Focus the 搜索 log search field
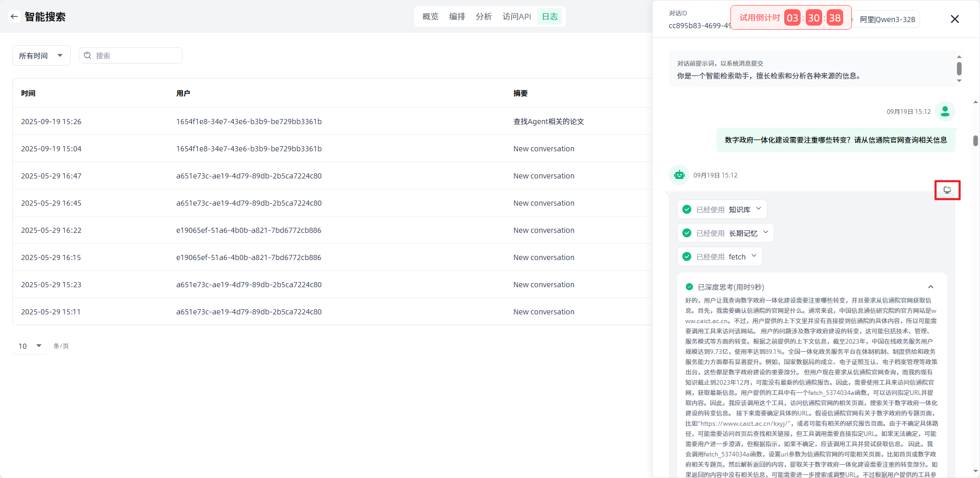This screenshot has width=980, height=478. pos(136,55)
